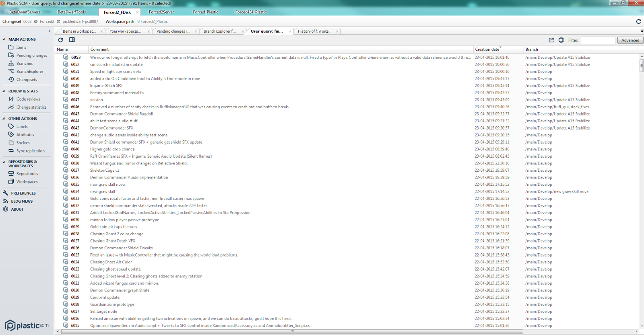Screen dimensions: 644x335
Task: Open the view tabs overflow dropdown
Action: (x=642, y=31)
